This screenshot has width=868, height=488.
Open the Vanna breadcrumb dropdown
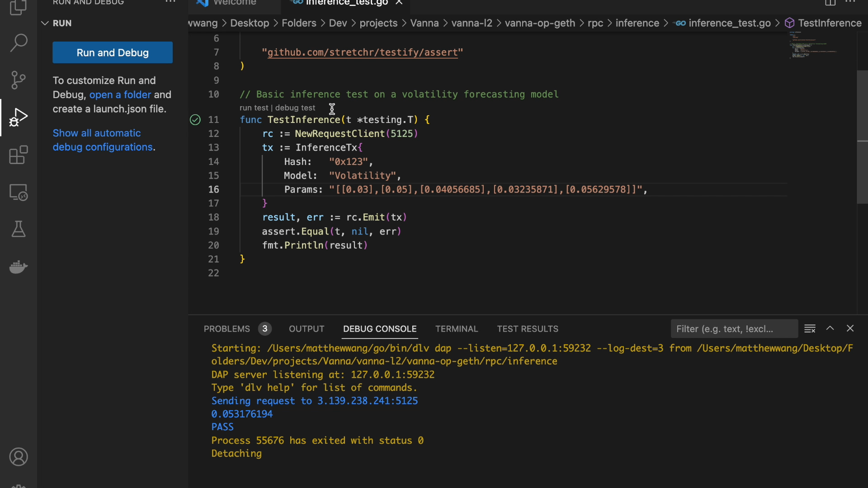[424, 23]
